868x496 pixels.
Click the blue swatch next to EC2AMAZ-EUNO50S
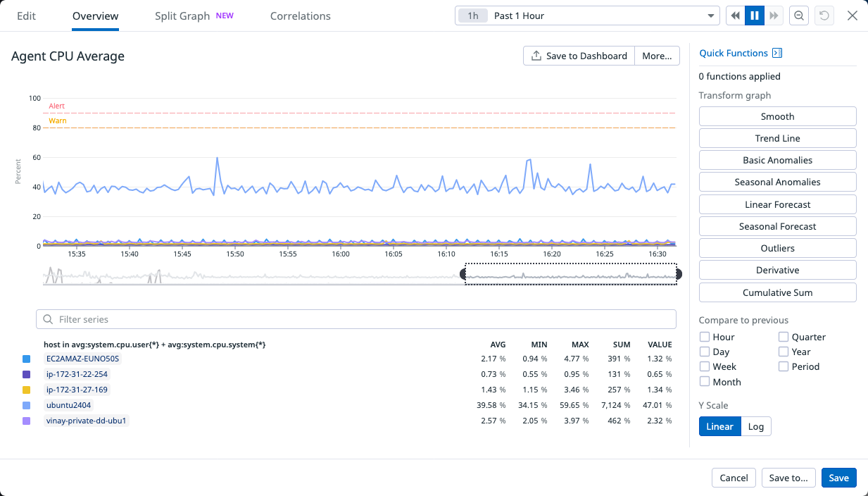[x=26, y=359]
